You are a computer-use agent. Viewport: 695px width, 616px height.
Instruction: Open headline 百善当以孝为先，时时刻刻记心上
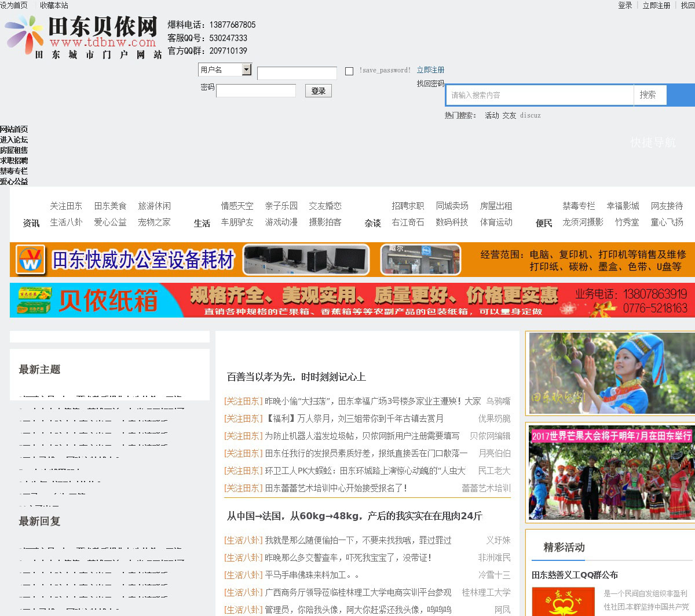tap(296, 377)
